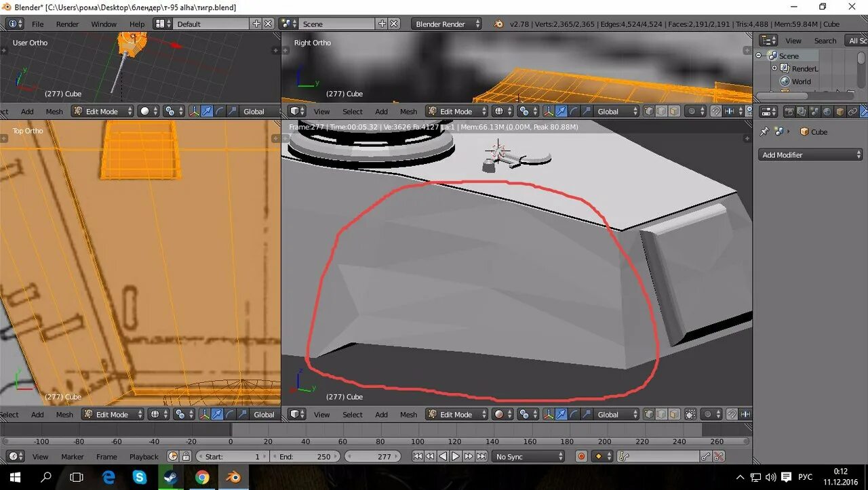Click the Add Modifier button
The height and width of the screenshot is (490, 868).
(809, 155)
